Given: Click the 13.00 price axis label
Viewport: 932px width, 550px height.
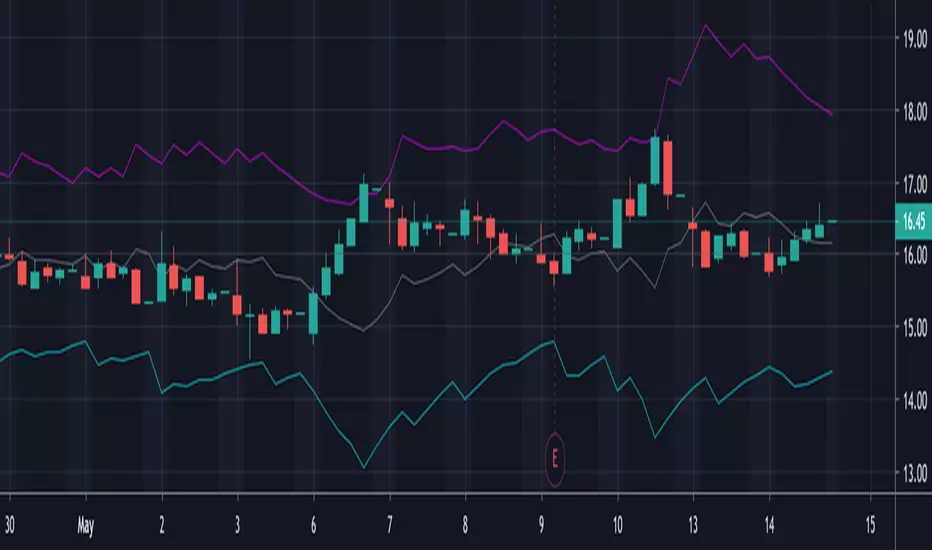Looking at the screenshot, I should click(x=915, y=473).
